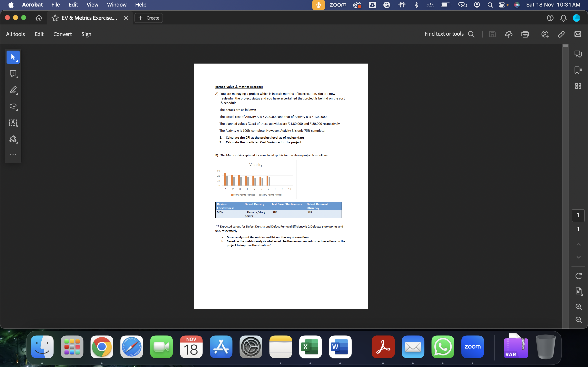Open the Fill and Sign pen tool
This screenshot has height=367, width=588.
13,139
